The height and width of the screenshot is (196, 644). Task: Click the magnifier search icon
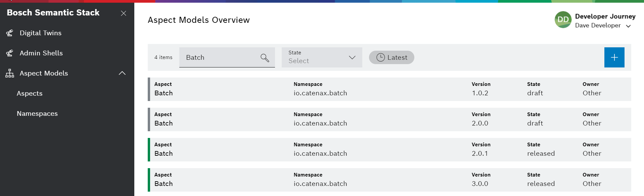click(x=265, y=58)
